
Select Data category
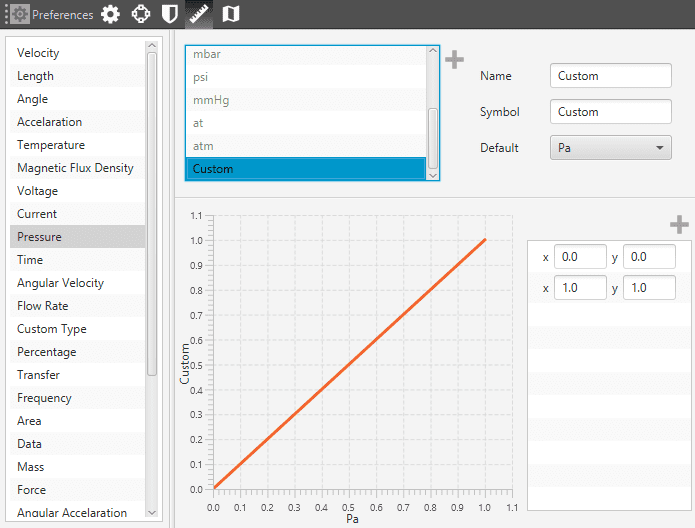(78, 444)
